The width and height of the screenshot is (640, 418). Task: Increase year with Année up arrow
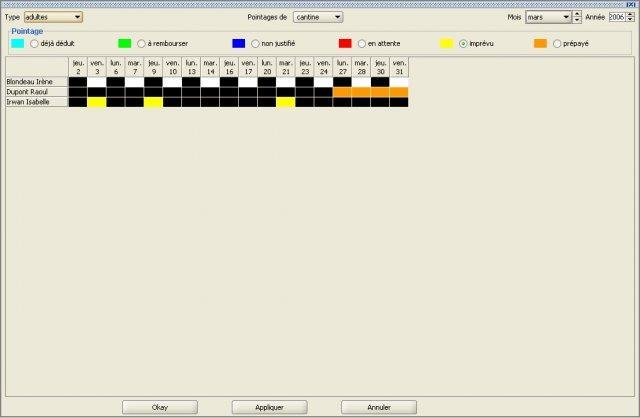[630, 14]
